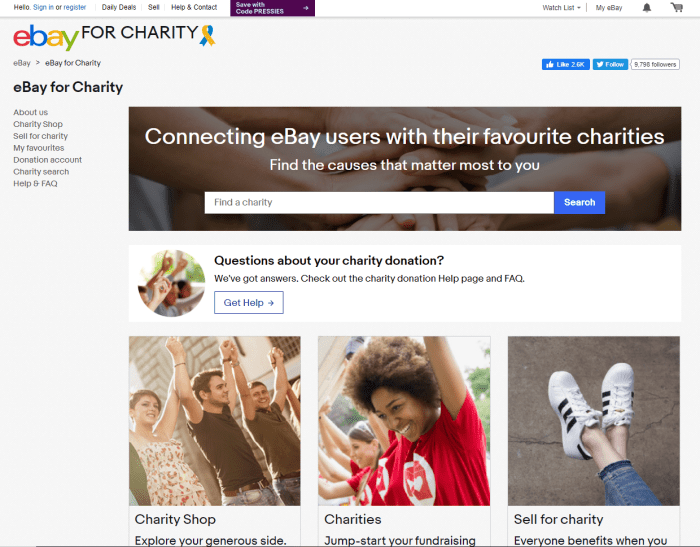The height and width of the screenshot is (547, 700).
Task: Select Donation account in the sidebar
Action: (x=47, y=160)
